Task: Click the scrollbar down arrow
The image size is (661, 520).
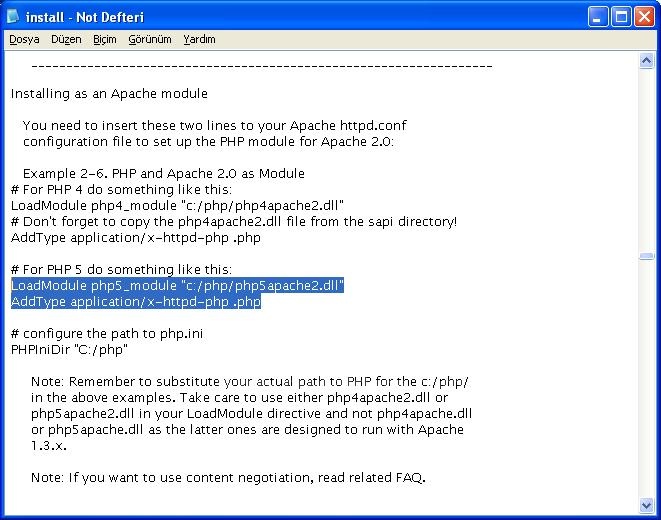Action: (647, 505)
